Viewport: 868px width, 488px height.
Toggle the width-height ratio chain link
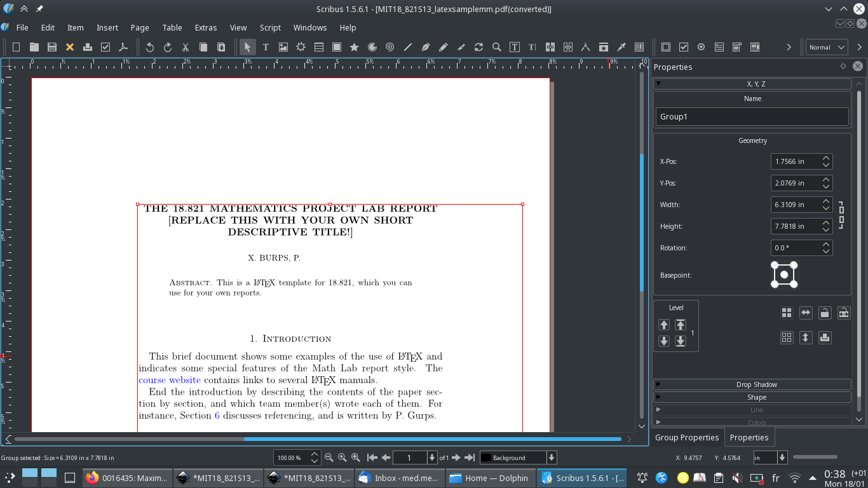841,215
